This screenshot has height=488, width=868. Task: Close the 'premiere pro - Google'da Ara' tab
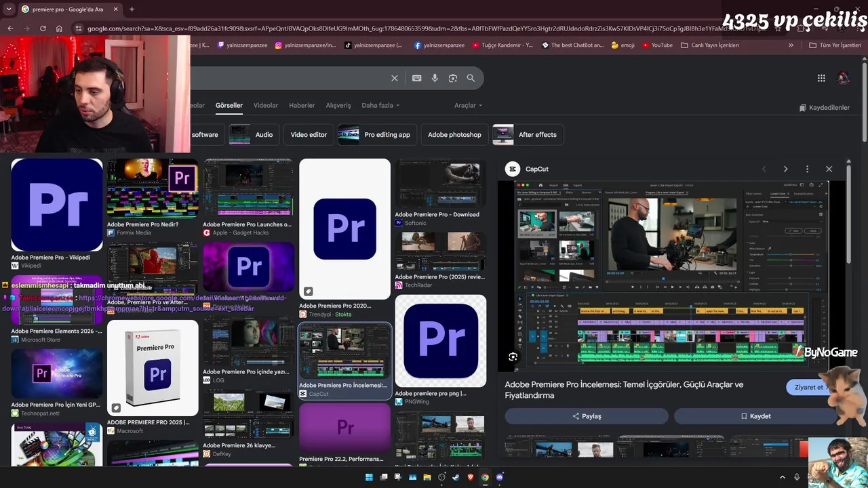pyautogui.click(x=115, y=9)
